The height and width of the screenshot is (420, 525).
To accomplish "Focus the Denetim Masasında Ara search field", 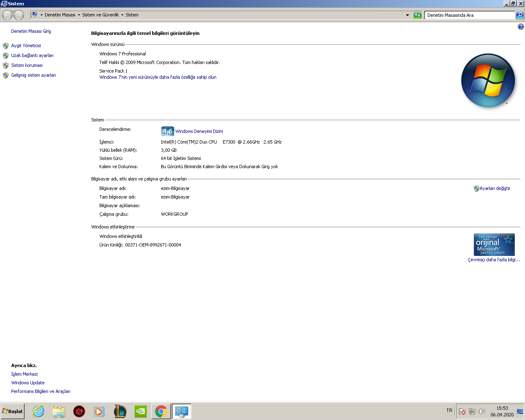I will (470, 15).
